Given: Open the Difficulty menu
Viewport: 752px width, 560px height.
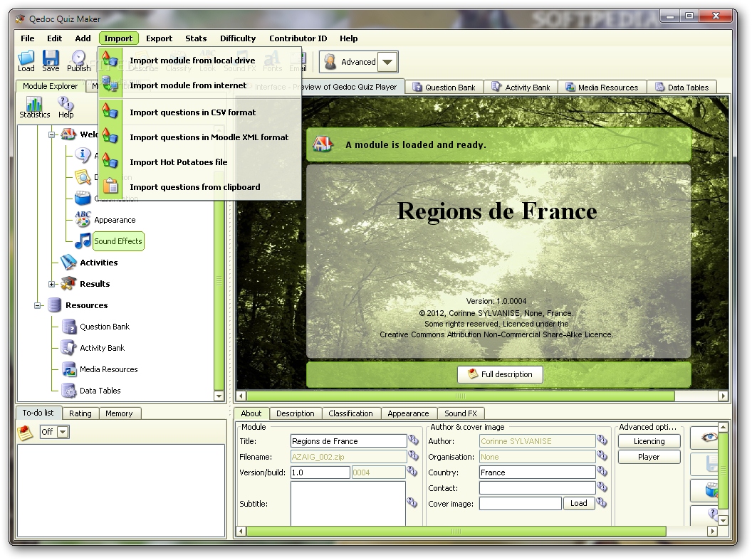Looking at the screenshot, I should [237, 38].
